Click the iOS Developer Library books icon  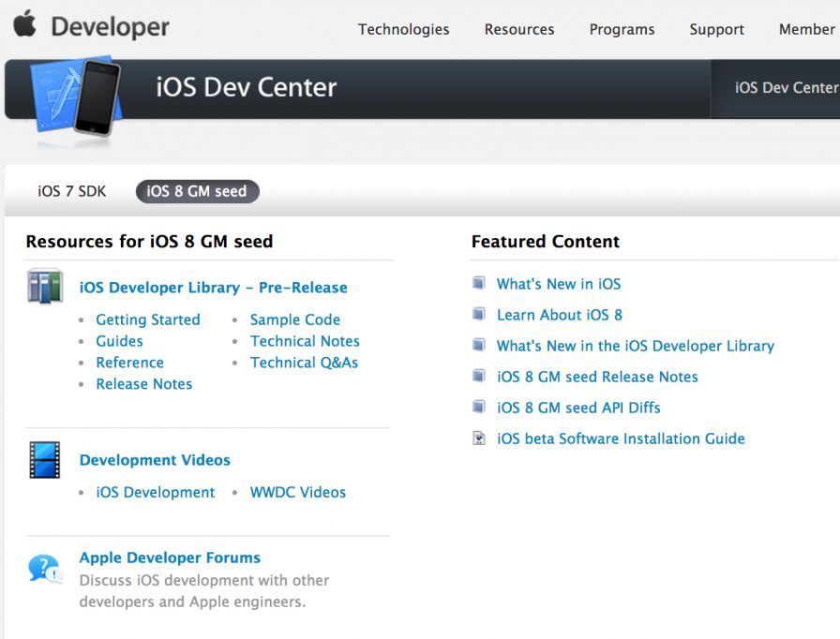(45, 287)
